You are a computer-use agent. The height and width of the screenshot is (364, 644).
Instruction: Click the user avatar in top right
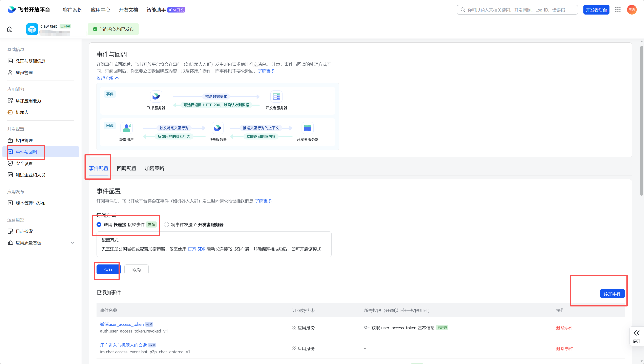click(632, 10)
